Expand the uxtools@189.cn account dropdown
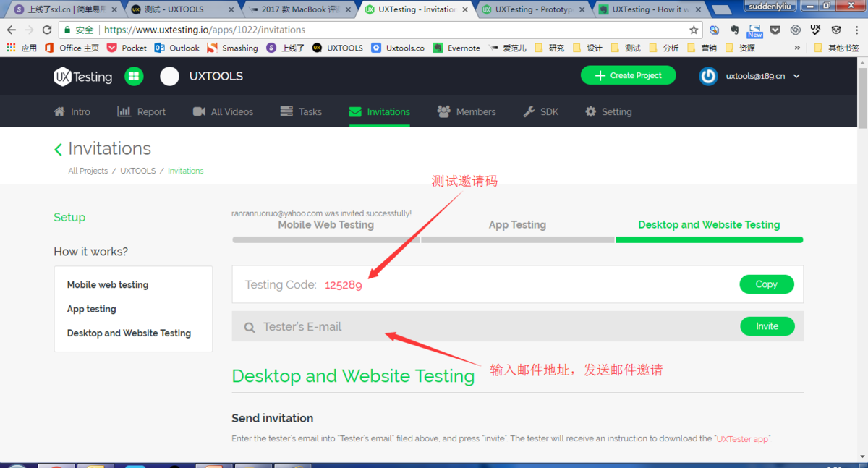868x468 pixels. tap(796, 76)
